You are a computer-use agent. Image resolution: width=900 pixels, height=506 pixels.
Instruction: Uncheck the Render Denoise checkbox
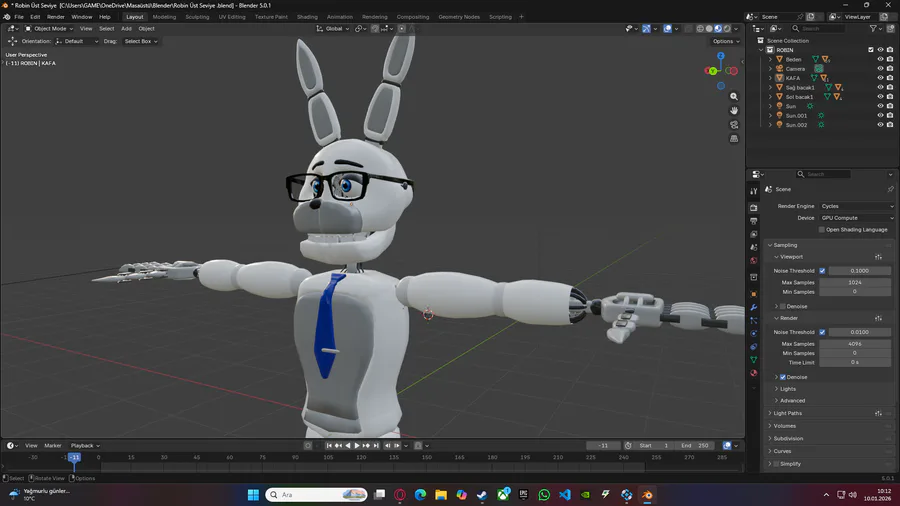783,377
